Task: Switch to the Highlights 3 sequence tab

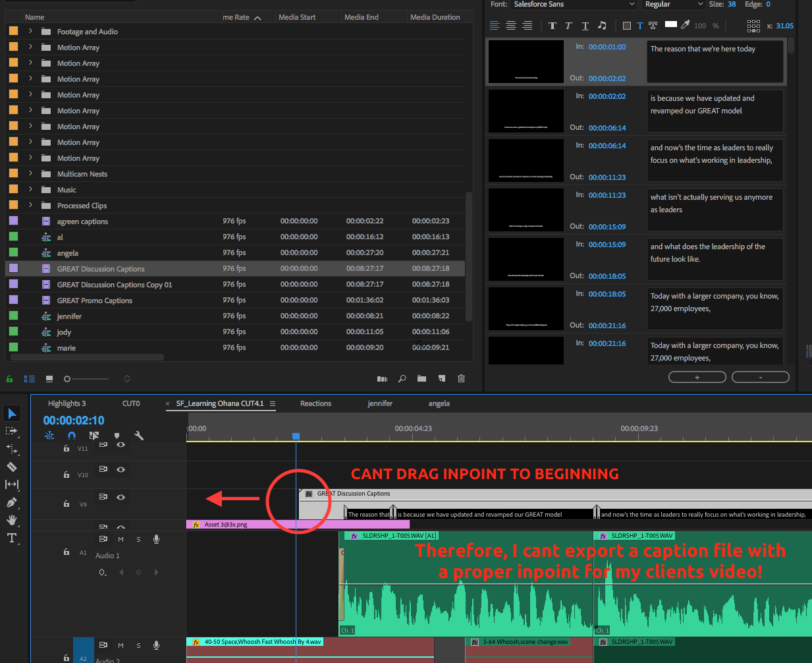Action: [x=67, y=403]
